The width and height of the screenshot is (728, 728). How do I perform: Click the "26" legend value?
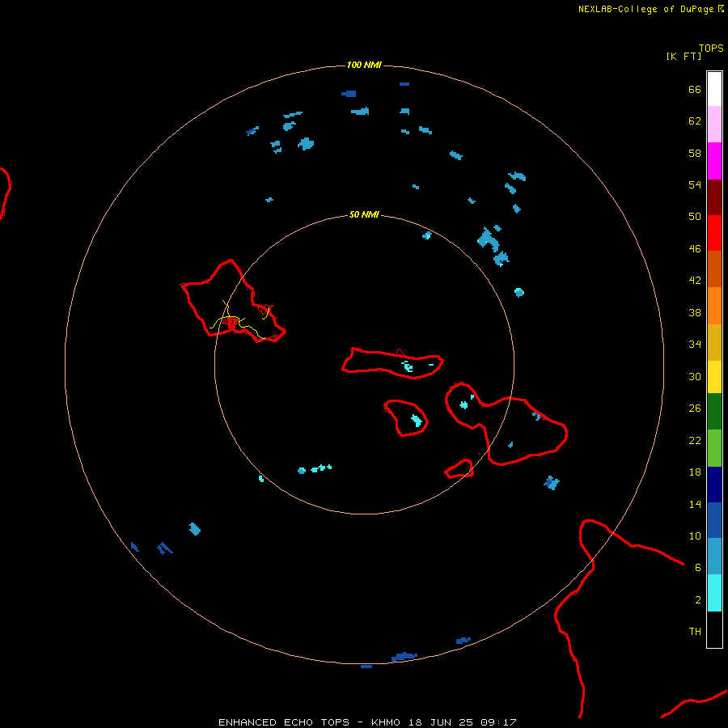[695, 408]
